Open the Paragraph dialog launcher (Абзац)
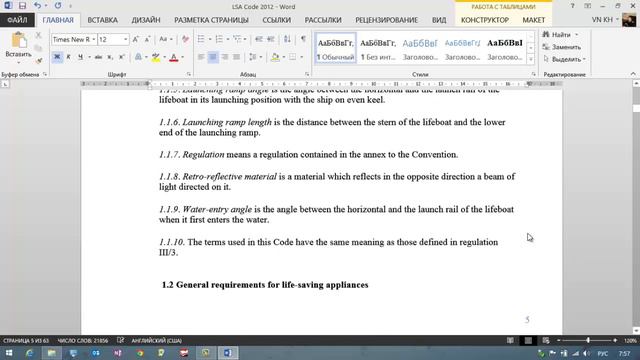This screenshot has height=360, width=640. pos(307,74)
